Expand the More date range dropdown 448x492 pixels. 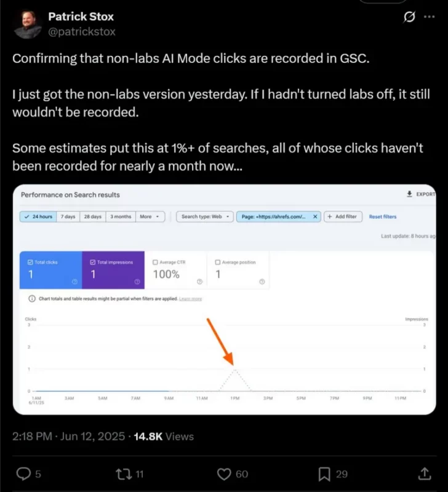pyautogui.click(x=150, y=216)
